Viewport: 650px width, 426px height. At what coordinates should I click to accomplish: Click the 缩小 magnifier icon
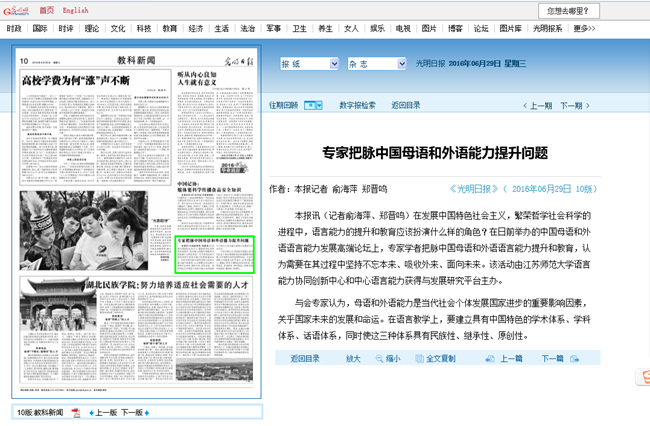coord(378,359)
